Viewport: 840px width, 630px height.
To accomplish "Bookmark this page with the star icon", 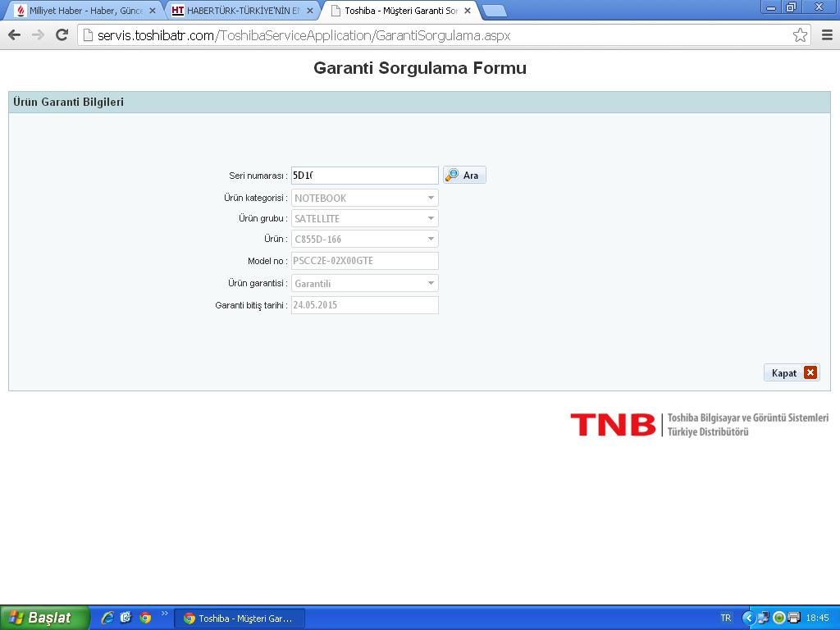I will coord(800,35).
